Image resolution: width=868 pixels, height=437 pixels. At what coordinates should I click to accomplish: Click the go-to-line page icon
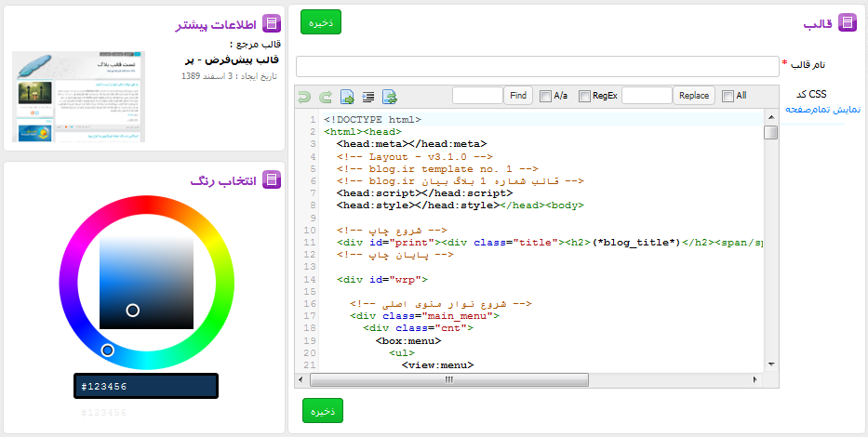[347, 96]
